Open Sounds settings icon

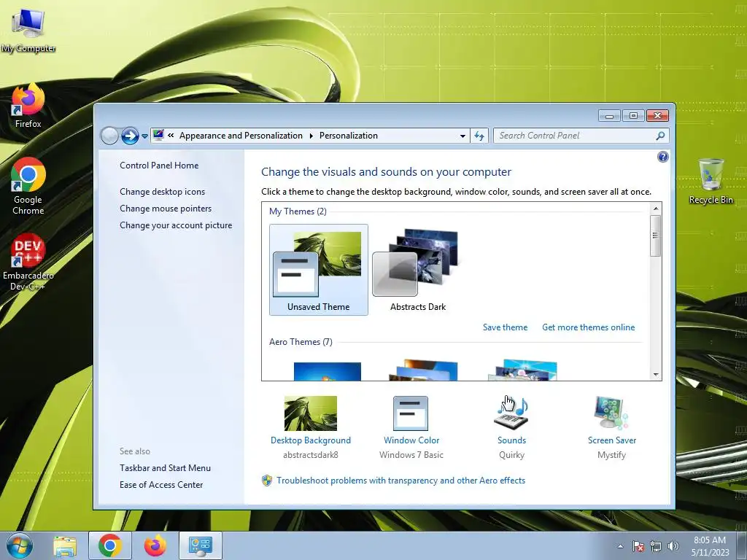[x=511, y=413]
